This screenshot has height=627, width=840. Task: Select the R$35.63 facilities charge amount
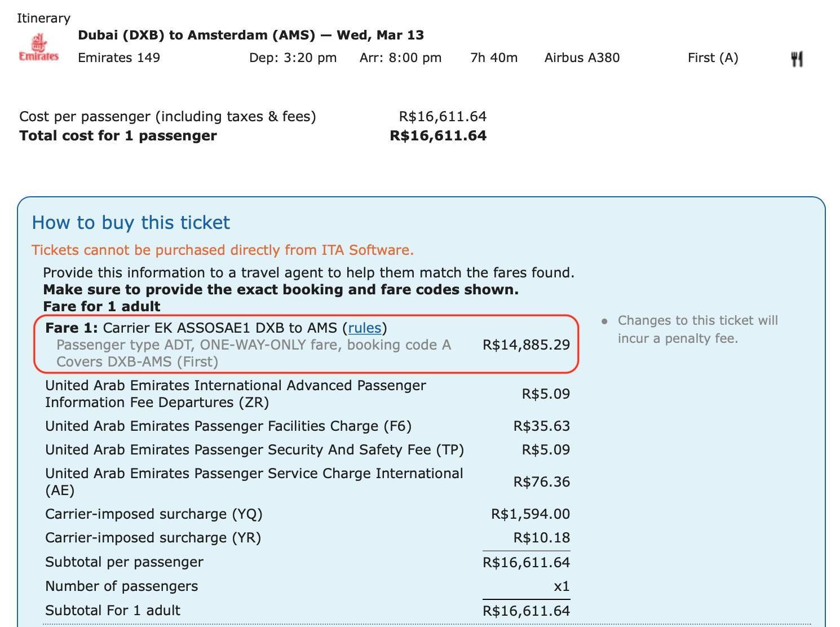coord(542,426)
